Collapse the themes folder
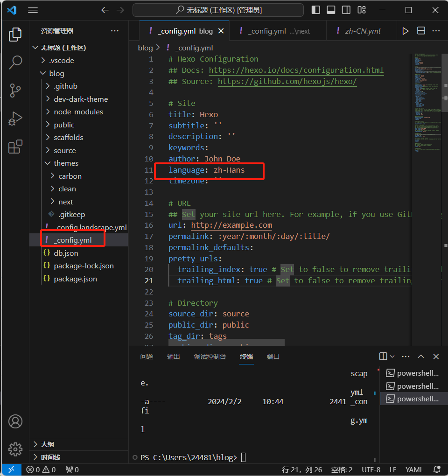Viewport: 448px width, 476px height. (x=78, y=163)
